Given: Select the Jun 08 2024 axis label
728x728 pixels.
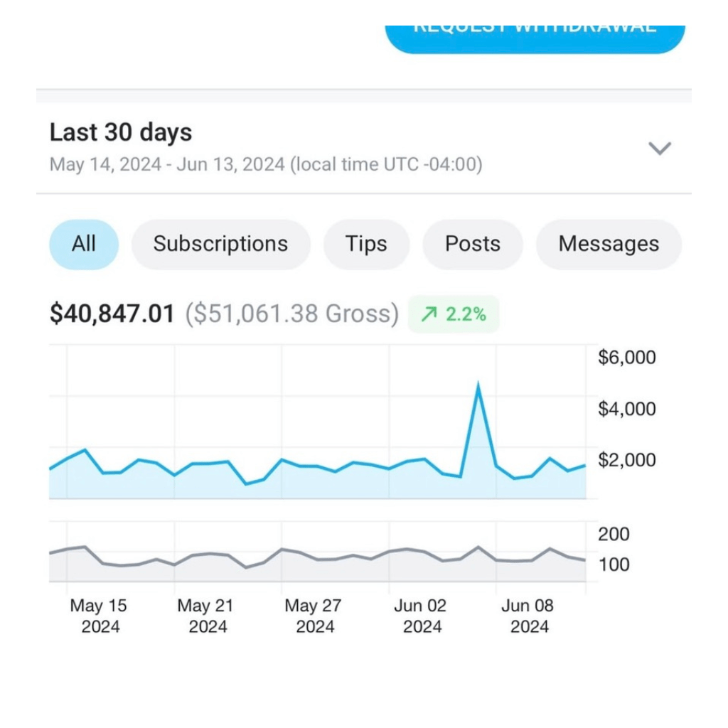Looking at the screenshot, I should coord(528,616).
